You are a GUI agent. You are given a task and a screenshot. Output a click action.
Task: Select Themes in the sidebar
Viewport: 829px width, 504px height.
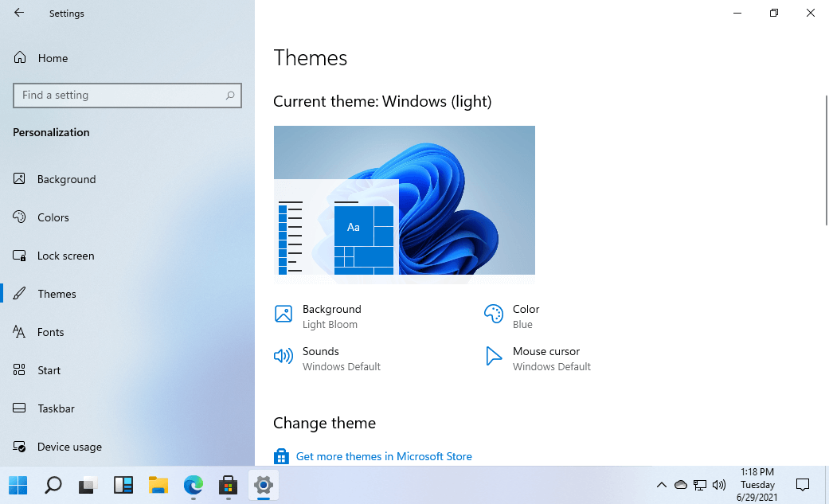[x=45, y=294]
